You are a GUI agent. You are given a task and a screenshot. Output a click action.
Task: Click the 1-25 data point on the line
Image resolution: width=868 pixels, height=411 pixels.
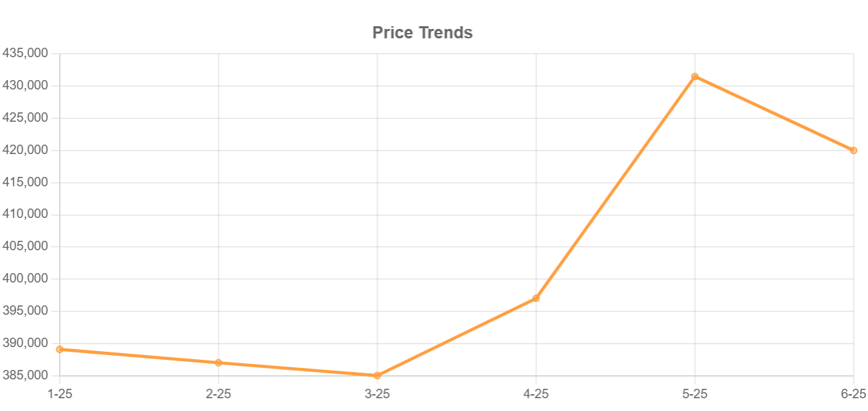[x=60, y=349]
